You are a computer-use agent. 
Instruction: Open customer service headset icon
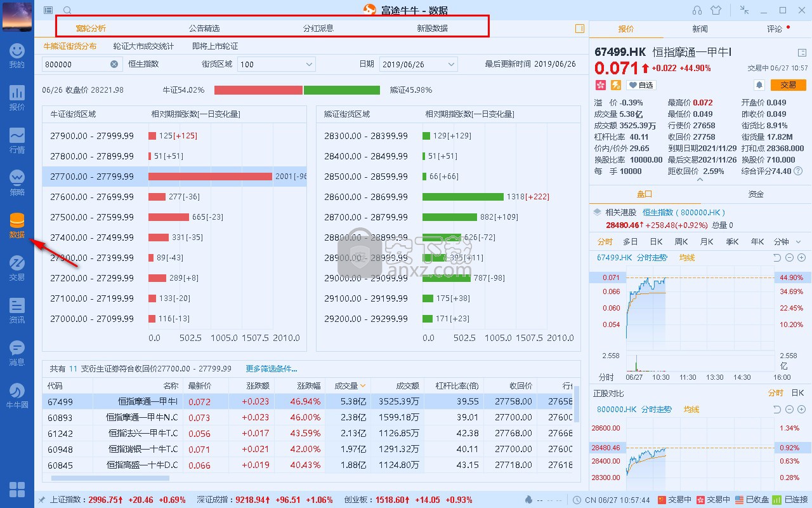tap(697, 10)
